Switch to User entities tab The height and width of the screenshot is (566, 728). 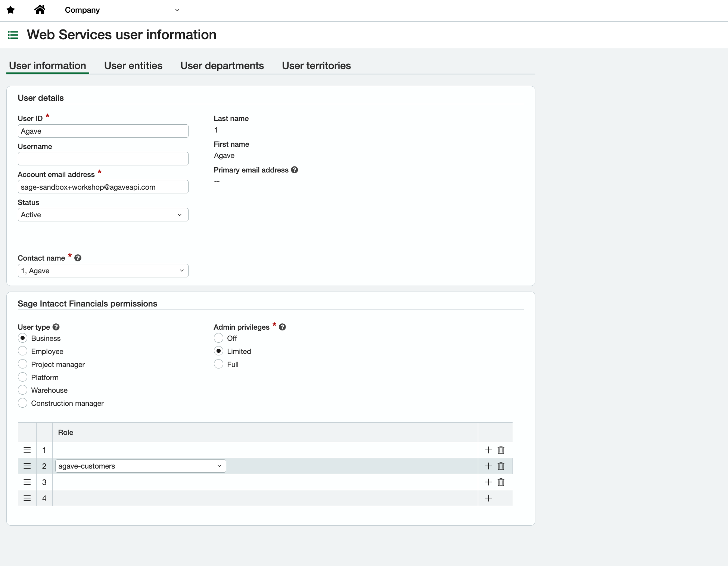point(133,66)
